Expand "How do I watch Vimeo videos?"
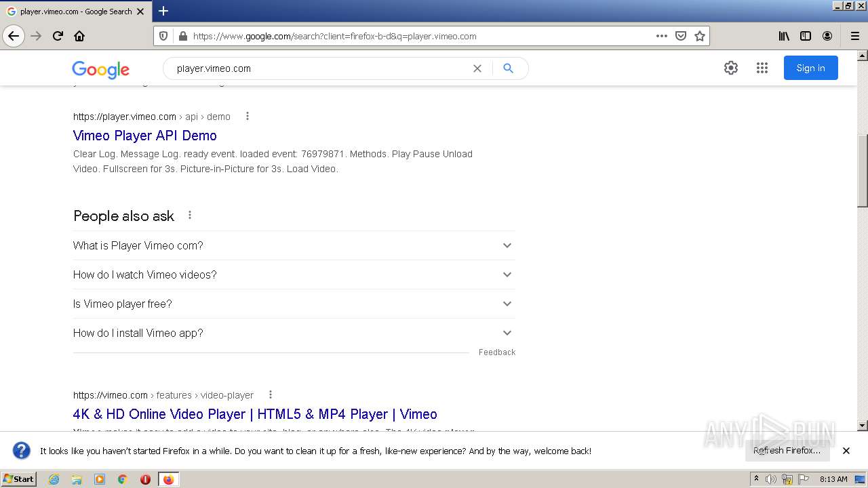The height and width of the screenshot is (488, 868). point(294,274)
